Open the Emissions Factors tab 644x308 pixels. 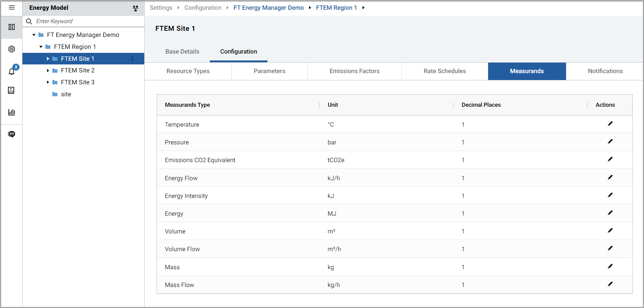[x=354, y=71]
